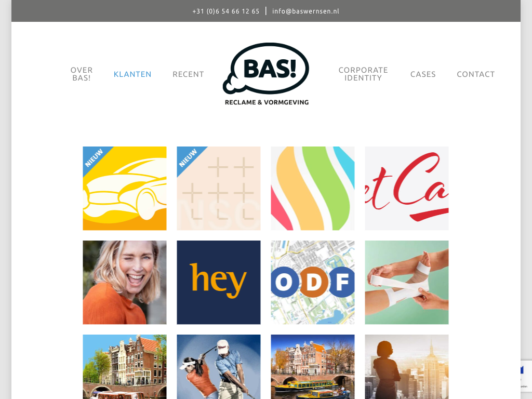Select the colorful wavy stripes tile
Image resolution: width=532 pixels, height=399 pixels.
tap(312, 188)
